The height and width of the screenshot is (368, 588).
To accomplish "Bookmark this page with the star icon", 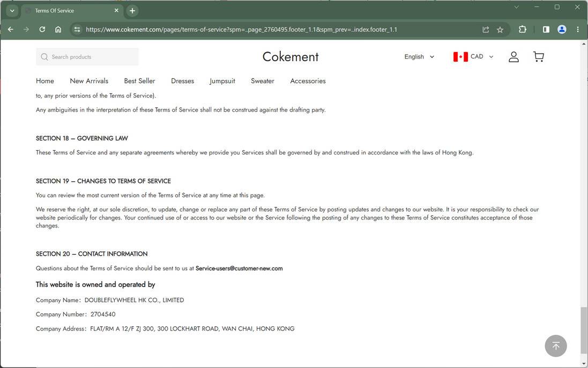I will [x=500, y=30].
